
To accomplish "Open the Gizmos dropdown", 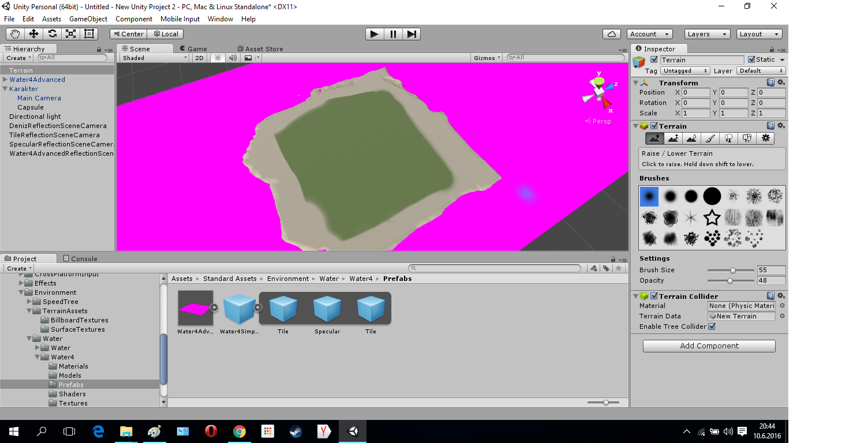I will click(487, 58).
